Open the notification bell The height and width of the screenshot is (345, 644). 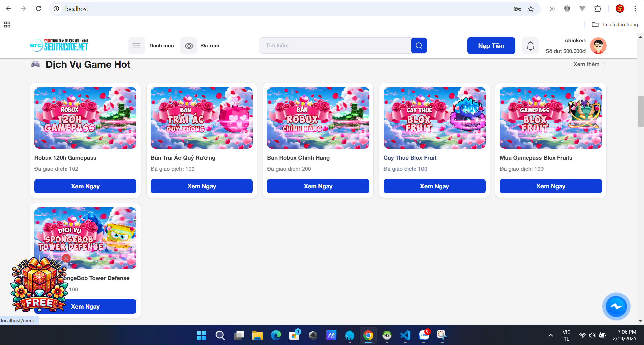tap(530, 46)
